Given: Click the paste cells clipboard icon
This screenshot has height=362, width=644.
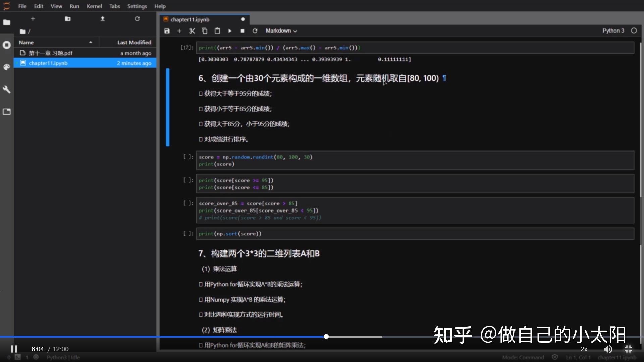Looking at the screenshot, I should [x=217, y=31].
